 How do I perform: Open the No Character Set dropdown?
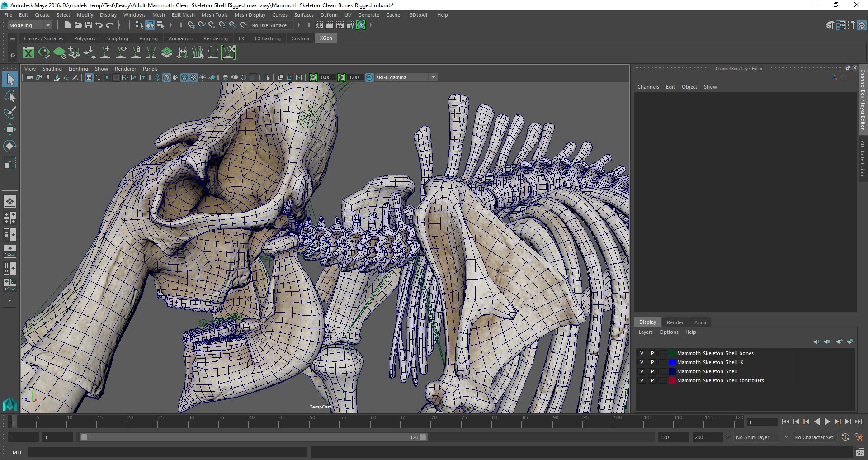pyautogui.click(x=814, y=437)
